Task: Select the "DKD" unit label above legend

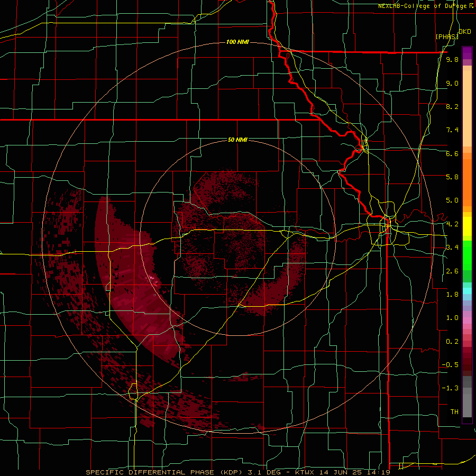Action: pyautogui.click(x=465, y=32)
